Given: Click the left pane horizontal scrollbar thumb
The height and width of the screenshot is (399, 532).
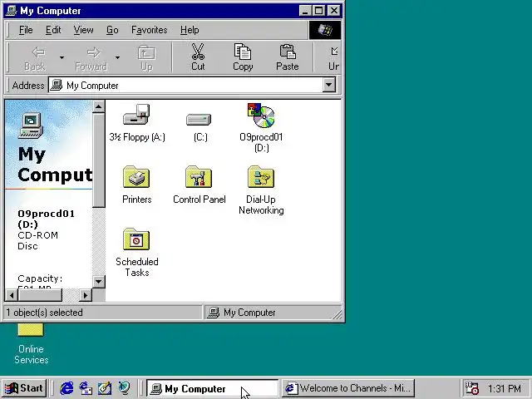Looking at the screenshot, I should pyautogui.click(x=40, y=295).
